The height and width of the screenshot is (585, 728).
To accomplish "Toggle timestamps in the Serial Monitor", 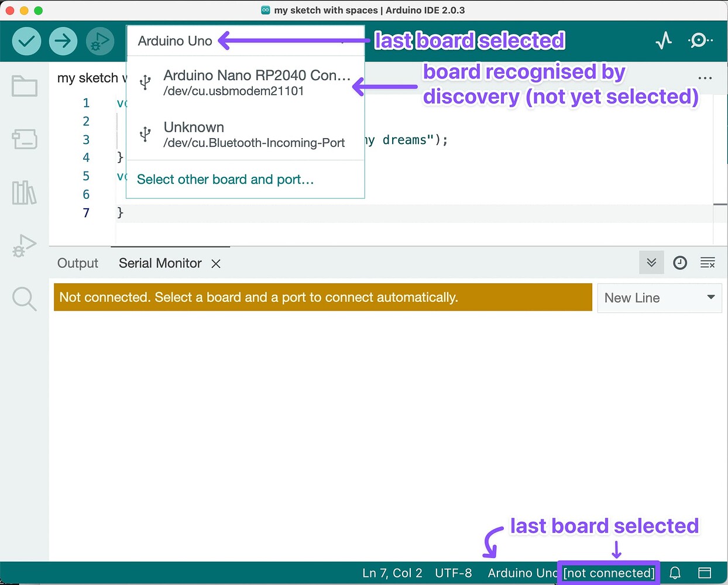I will tap(679, 263).
